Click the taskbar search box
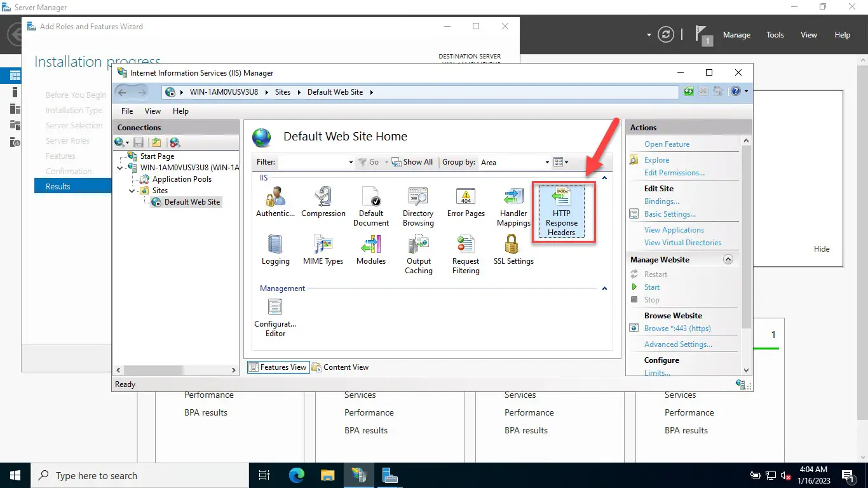 (140, 475)
